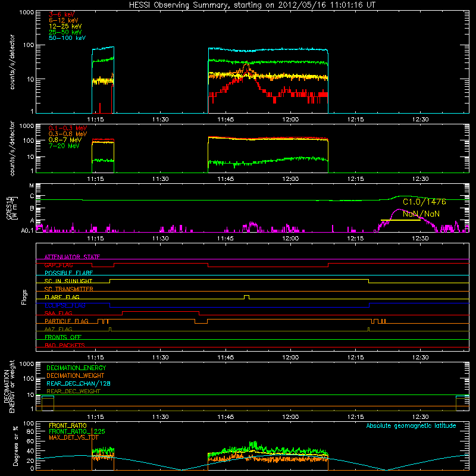The width and height of the screenshot is (476, 476).
Task: Click the GAP_FLAG label
Action: tap(58, 265)
